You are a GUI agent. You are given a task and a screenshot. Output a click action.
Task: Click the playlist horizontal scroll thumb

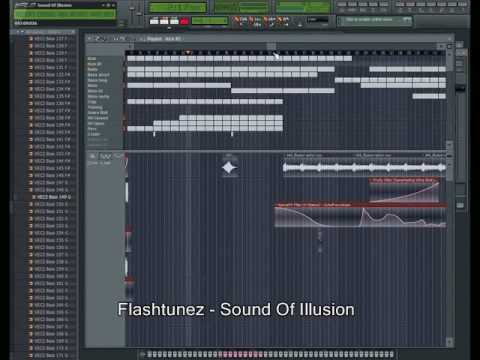pyautogui.click(x=271, y=46)
